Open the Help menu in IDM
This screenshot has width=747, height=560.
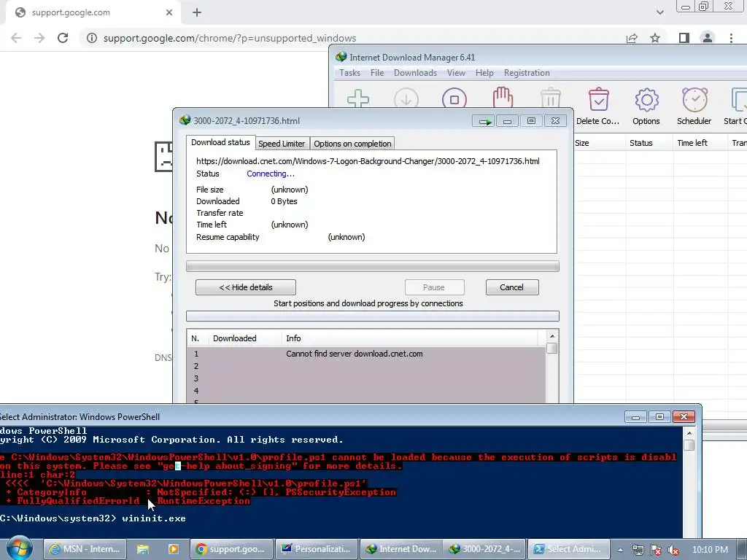click(x=484, y=73)
